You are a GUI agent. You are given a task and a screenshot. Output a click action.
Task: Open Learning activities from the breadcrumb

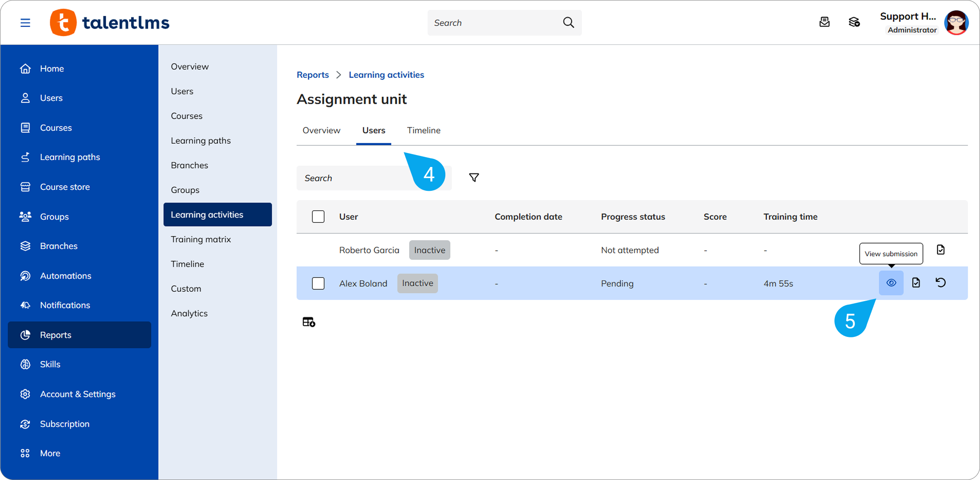click(386, 75)
